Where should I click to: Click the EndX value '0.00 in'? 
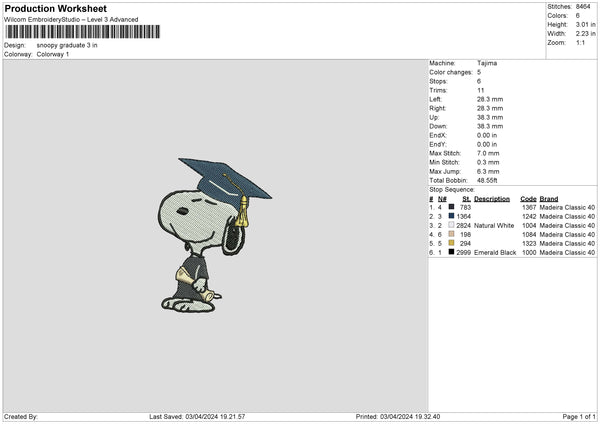point(487,135)
